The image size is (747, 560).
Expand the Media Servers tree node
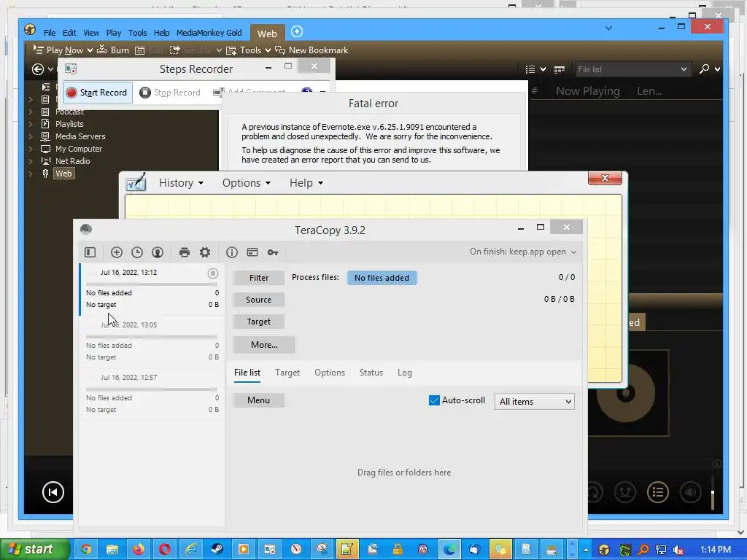31,136
